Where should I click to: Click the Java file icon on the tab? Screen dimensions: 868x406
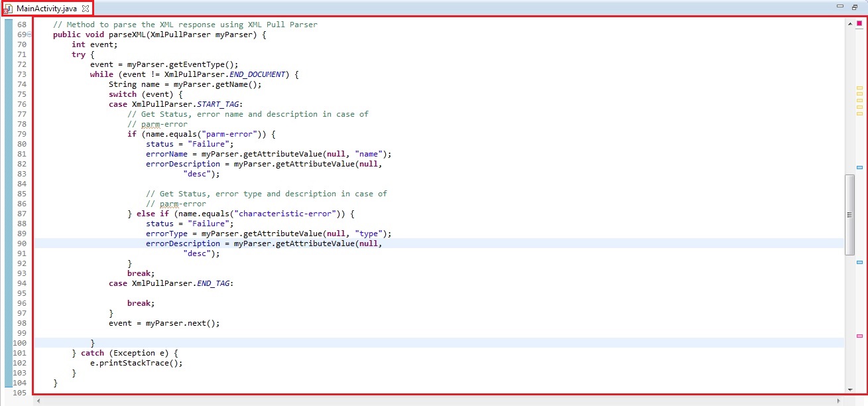(8, 8)
